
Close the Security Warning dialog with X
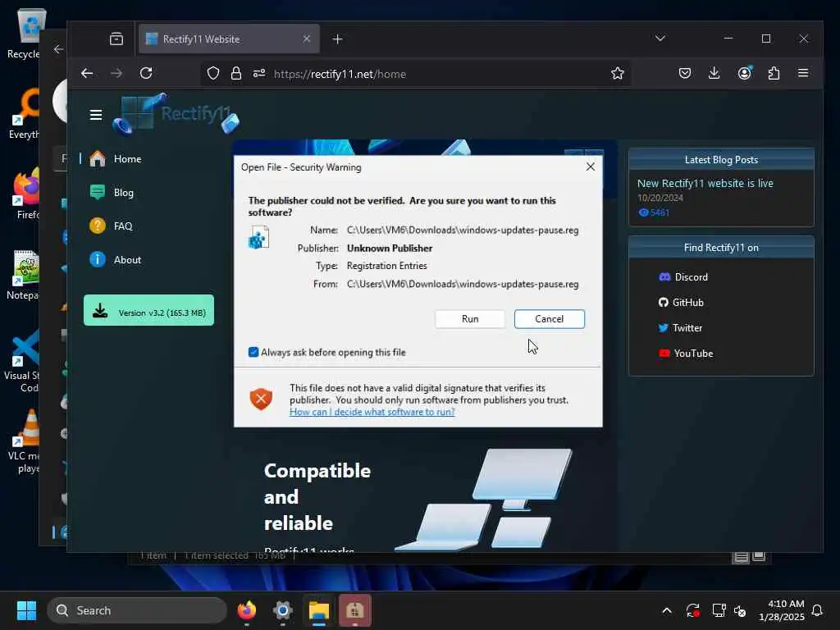click(591, 167)
